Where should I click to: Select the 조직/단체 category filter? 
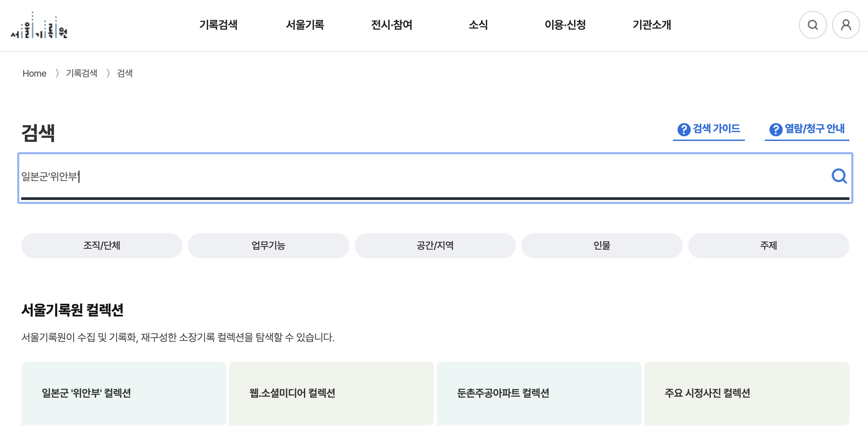[102, 245]
